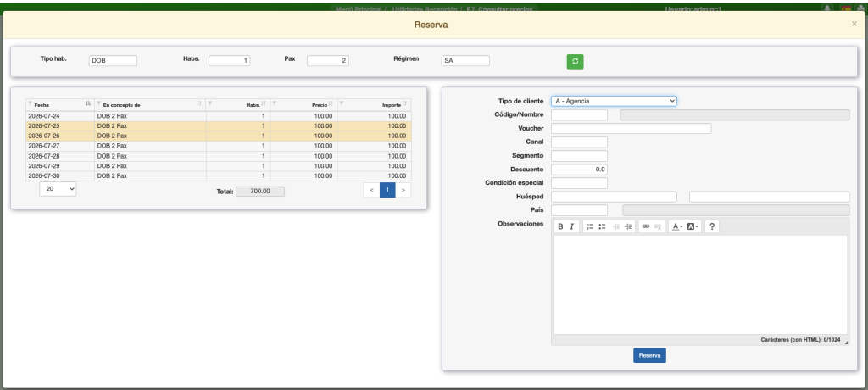
Task: Sort the table by Fecha column arrows
Action: click(x=88, y=103)
